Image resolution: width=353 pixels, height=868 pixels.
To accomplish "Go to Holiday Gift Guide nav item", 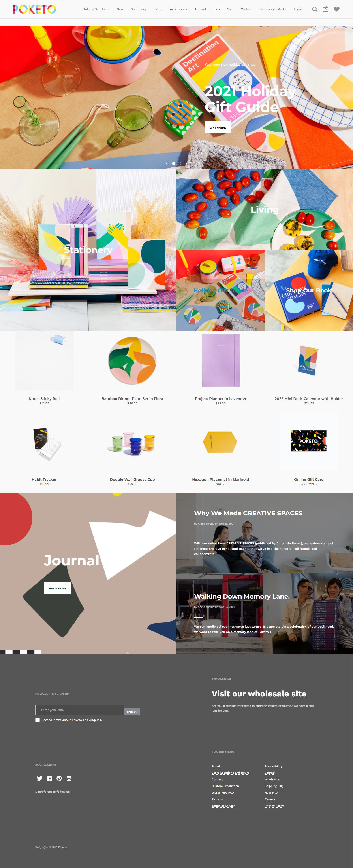I will [96, 9].
